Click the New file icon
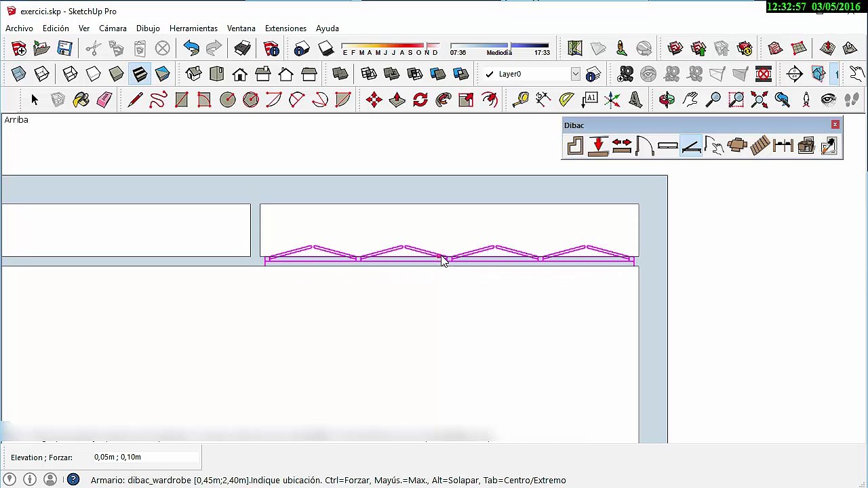The width and height of the screenshot is (868, 488). 18,49
